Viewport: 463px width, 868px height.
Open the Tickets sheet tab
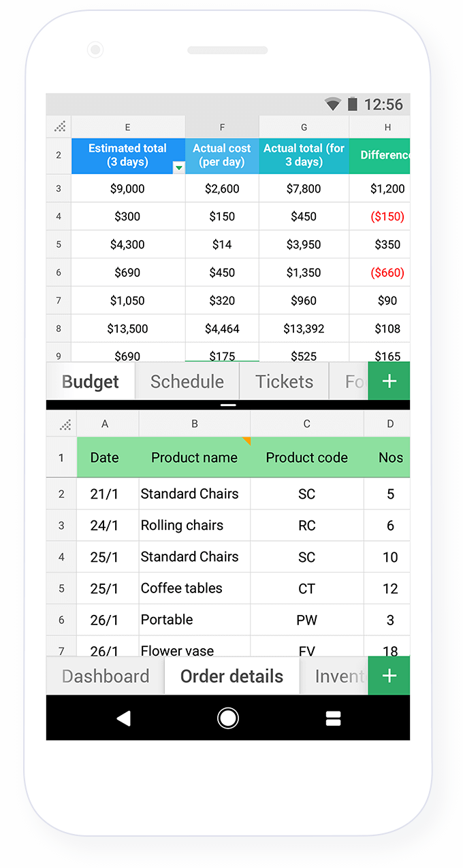283,381
